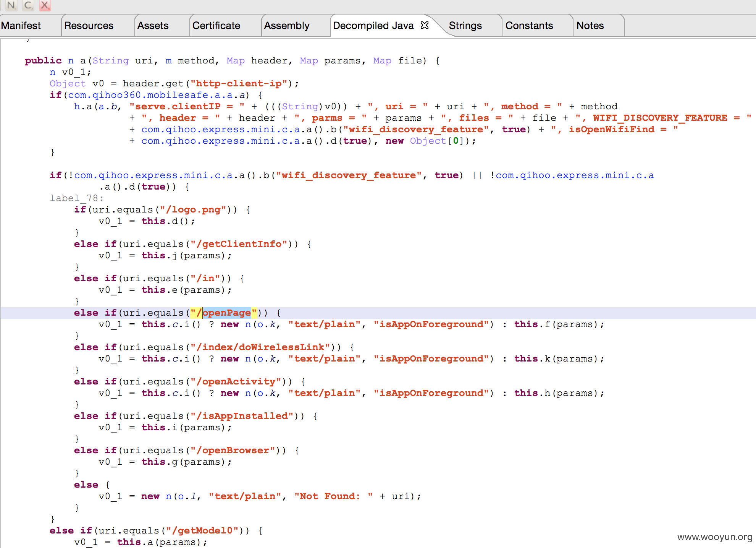Screen dimensions: 756x548
Task: Click the "http-client-ip" string literal
Action: pos(239,84)
